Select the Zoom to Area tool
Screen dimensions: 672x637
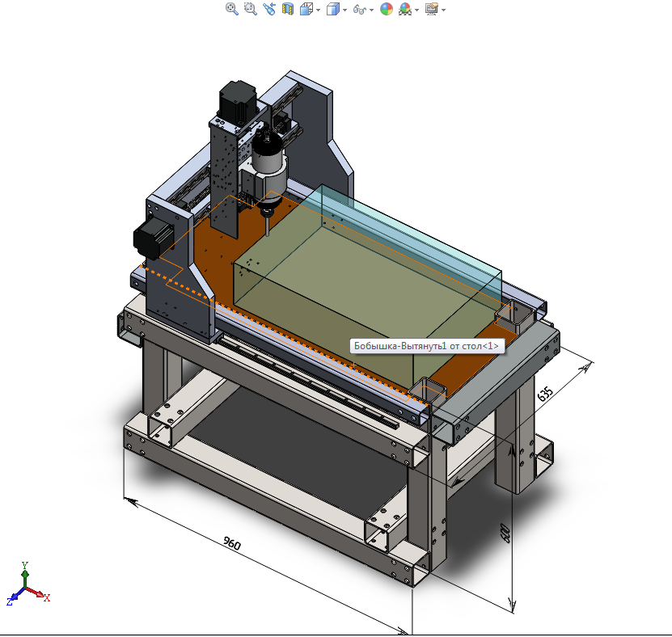tap(251, 9)
